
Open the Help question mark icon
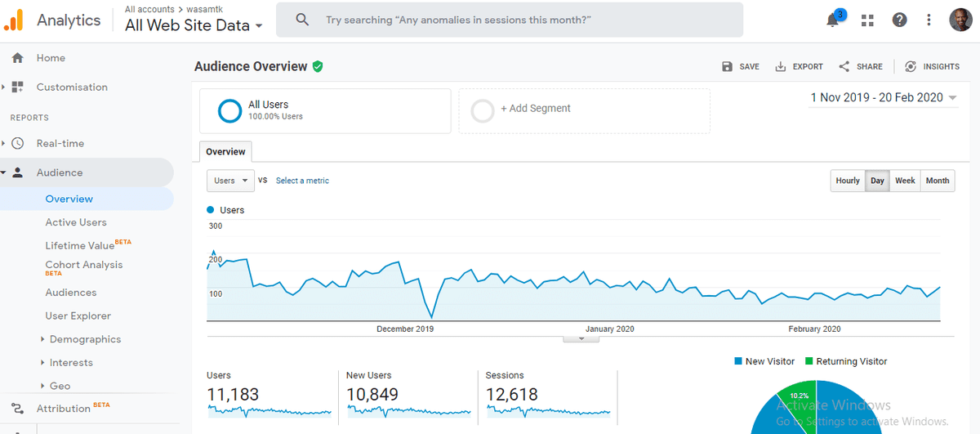(x=899, y=20)
